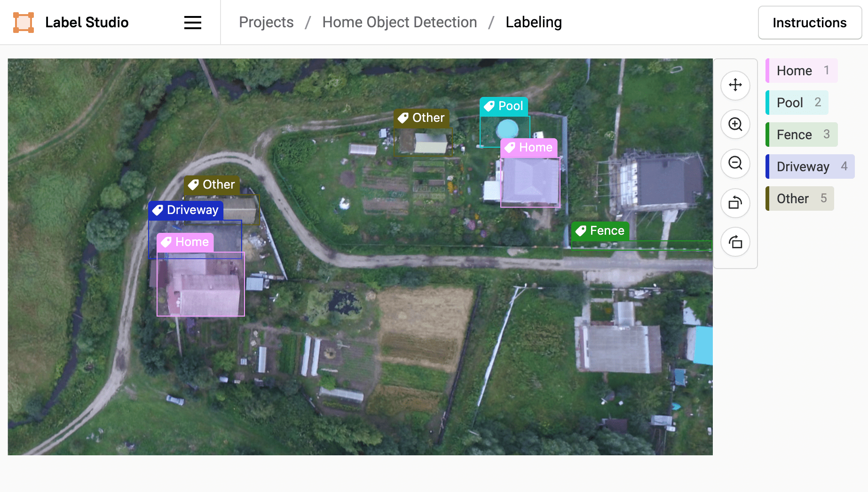
Task: Select the pan tool in the toolbar
Action: [735, 85]
